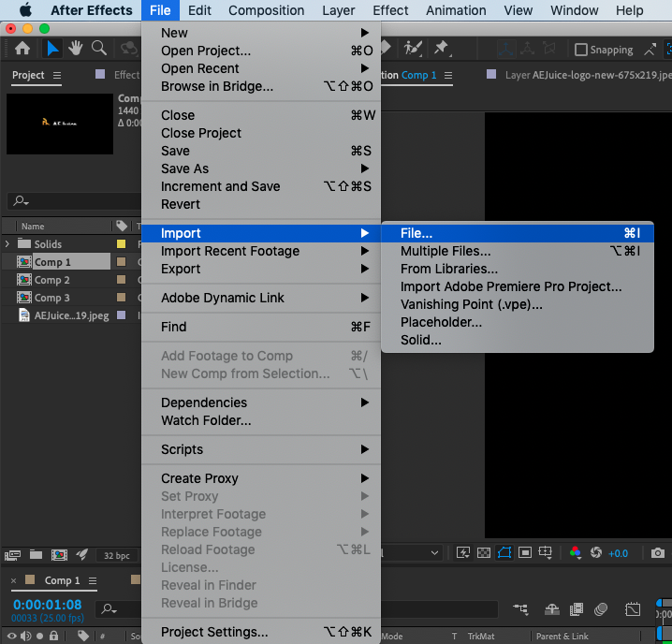Open the Graph Editor icon
The image size is (672, 644).
pyautogui.click(x=633, y=608)
